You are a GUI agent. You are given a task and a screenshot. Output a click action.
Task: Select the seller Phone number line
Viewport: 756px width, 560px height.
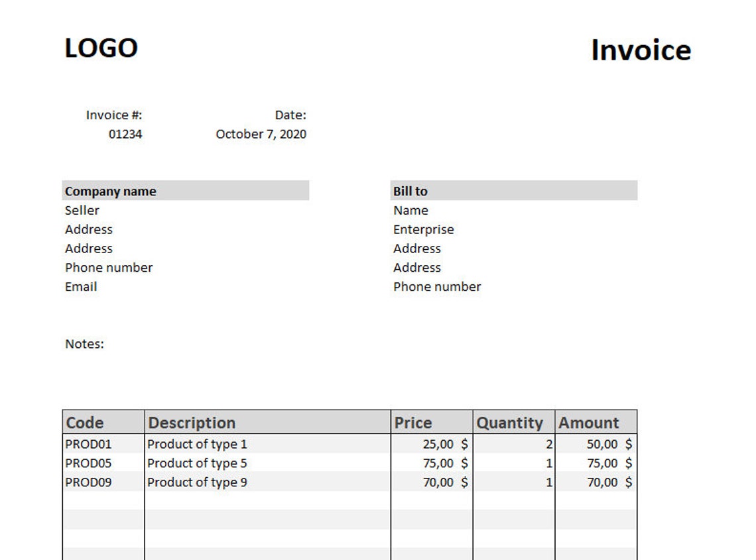click(109, 267)
